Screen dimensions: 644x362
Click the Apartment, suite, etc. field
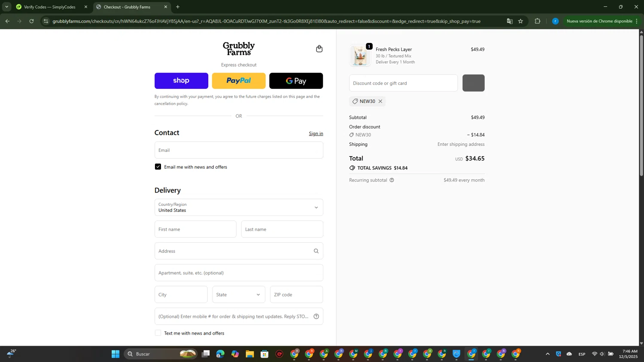(x=239, y=273)
